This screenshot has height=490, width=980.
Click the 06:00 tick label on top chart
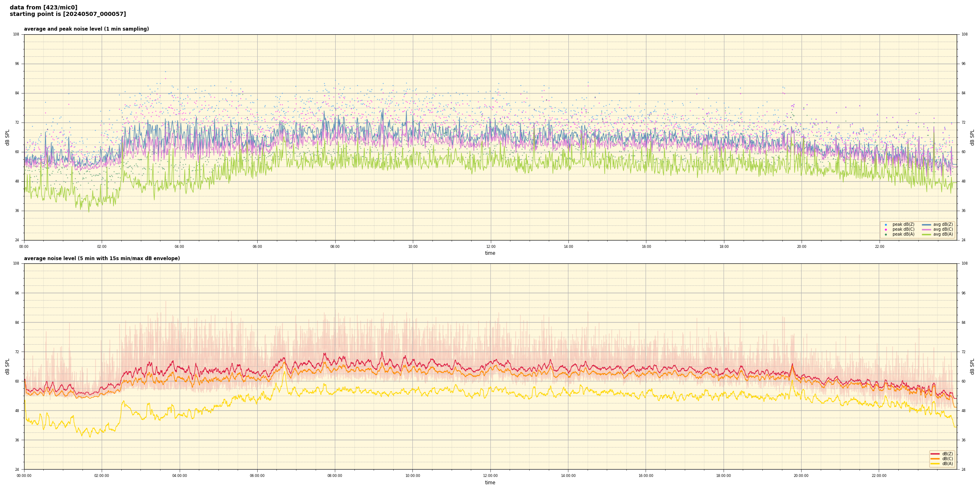pos(257,247)
